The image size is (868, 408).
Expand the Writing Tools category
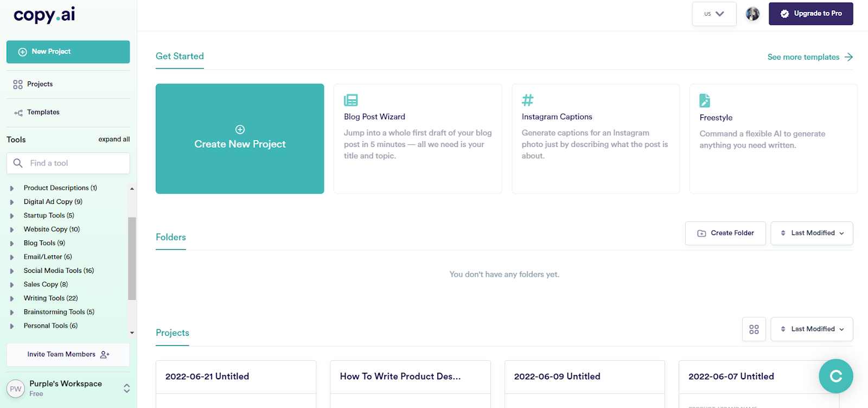coord(12,298)
